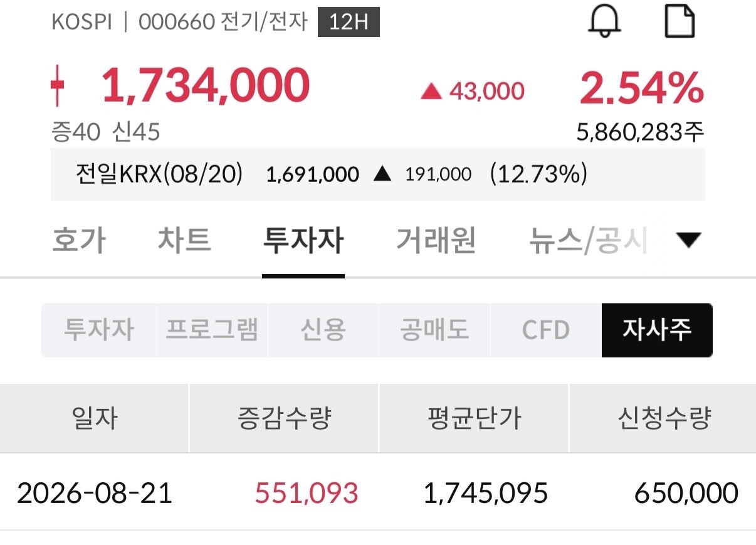This screenshot has height=545, width=756.
Task: Choose the 신용 filter
Action: point(323,330)
